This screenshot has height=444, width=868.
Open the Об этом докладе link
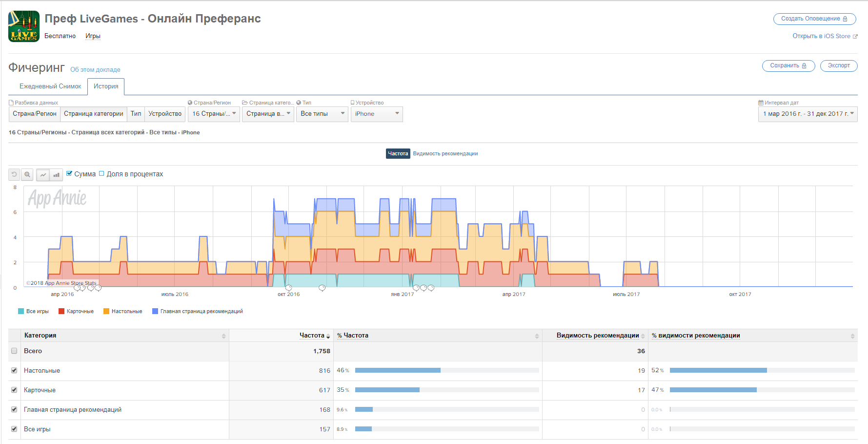click(x=95, y=70)
